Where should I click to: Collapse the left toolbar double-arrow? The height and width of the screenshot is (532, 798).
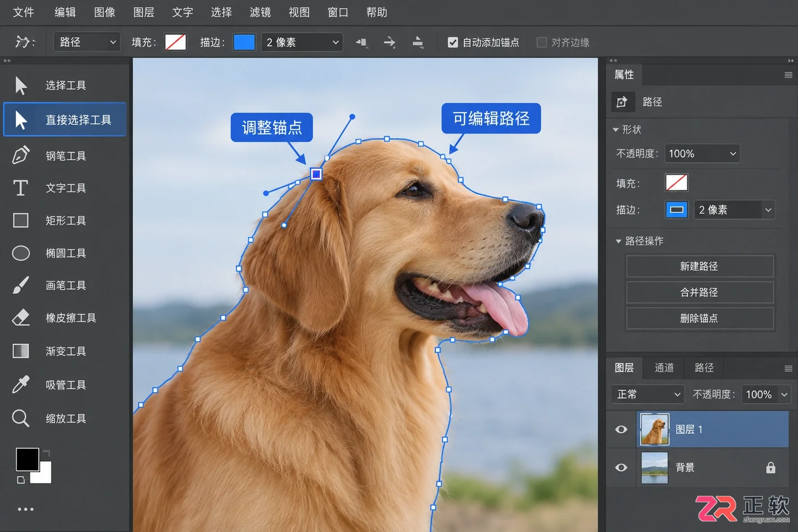7,61
